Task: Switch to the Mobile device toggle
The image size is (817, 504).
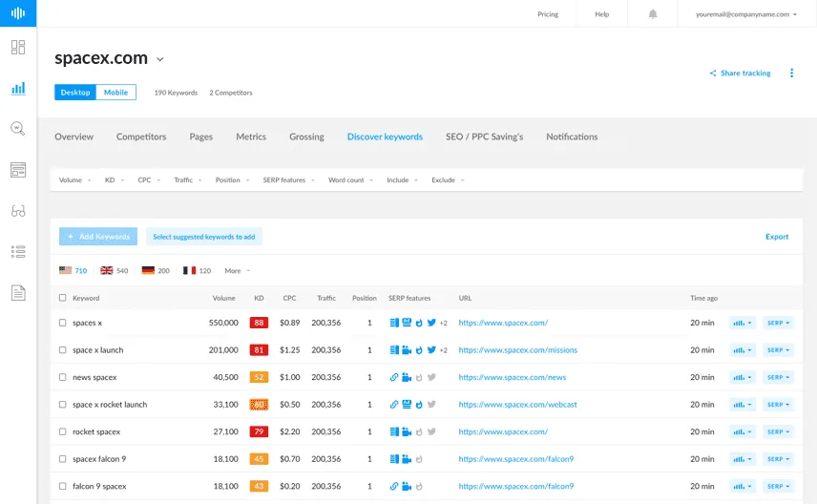Action: pyautogui.click(x=115, y=93)
